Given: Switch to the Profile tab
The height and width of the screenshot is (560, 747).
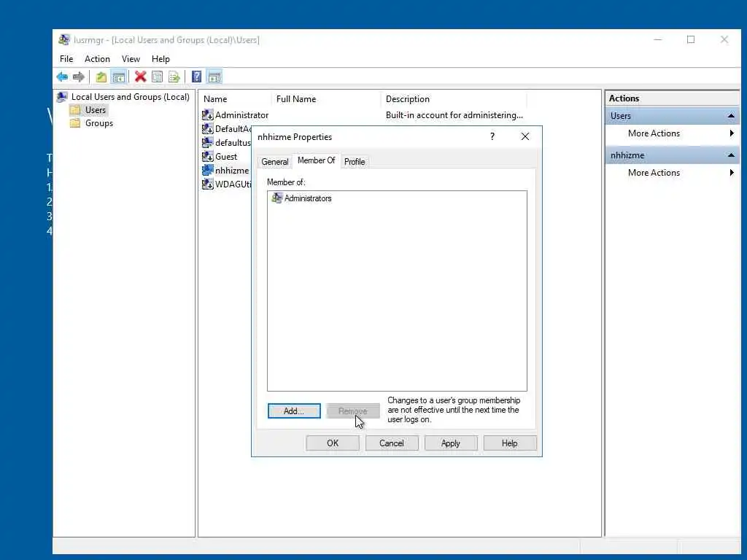Looking at the screenshot, I should pyautogui.click(x=355, y=162).
